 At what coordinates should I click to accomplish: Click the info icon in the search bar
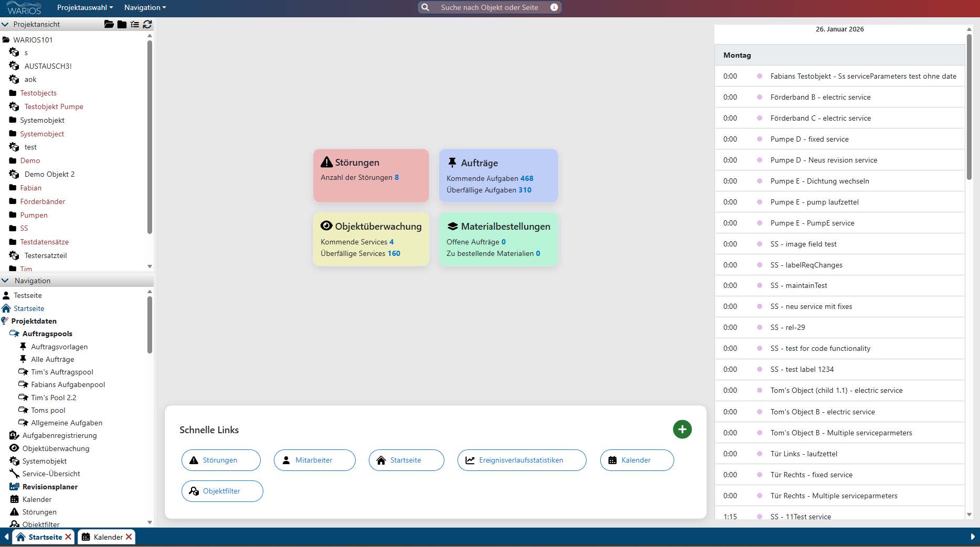coord(554,7)
